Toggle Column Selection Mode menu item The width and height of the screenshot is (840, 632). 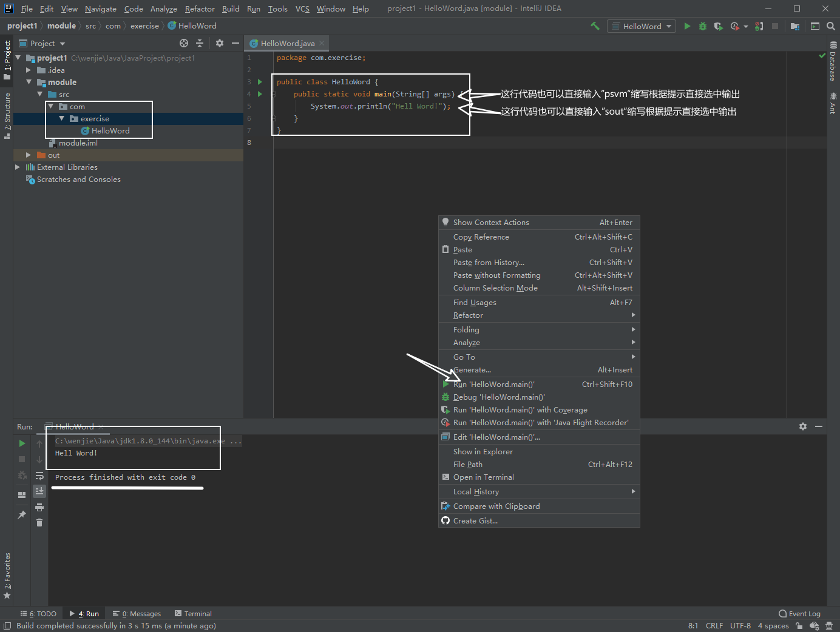(539, 288)
